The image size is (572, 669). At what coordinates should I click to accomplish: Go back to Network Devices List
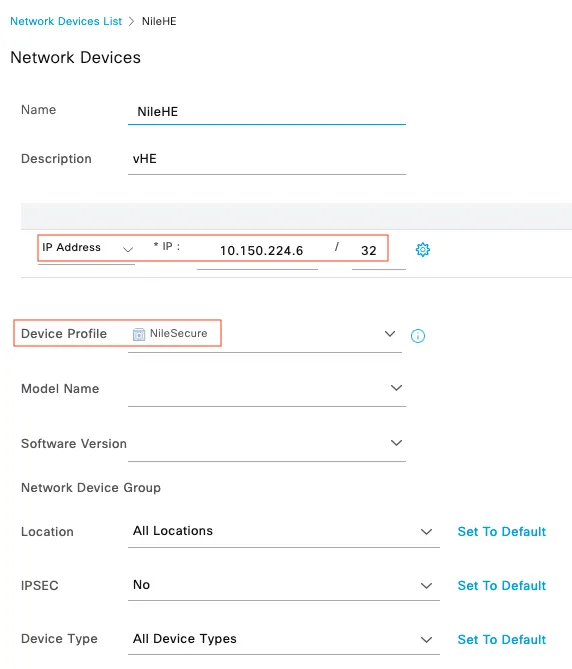pos(66,21)
